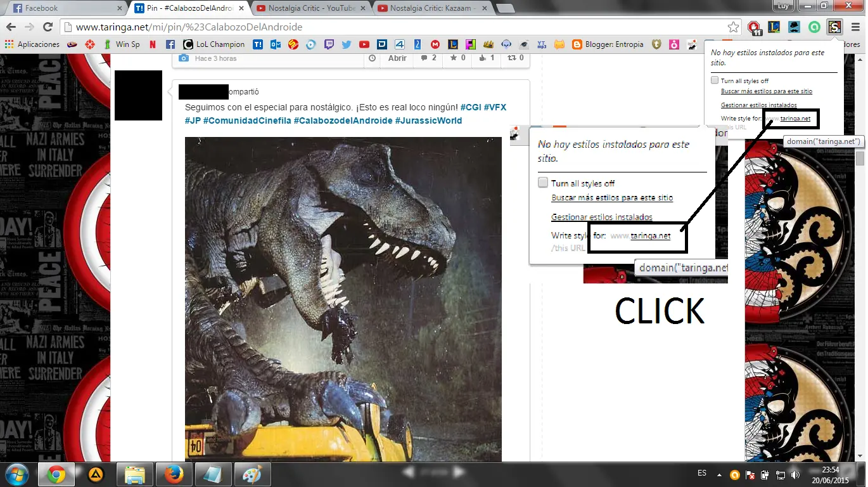Close the Facebook tab
The width and height of the screenshot is (868, 487).
point(120,8)
